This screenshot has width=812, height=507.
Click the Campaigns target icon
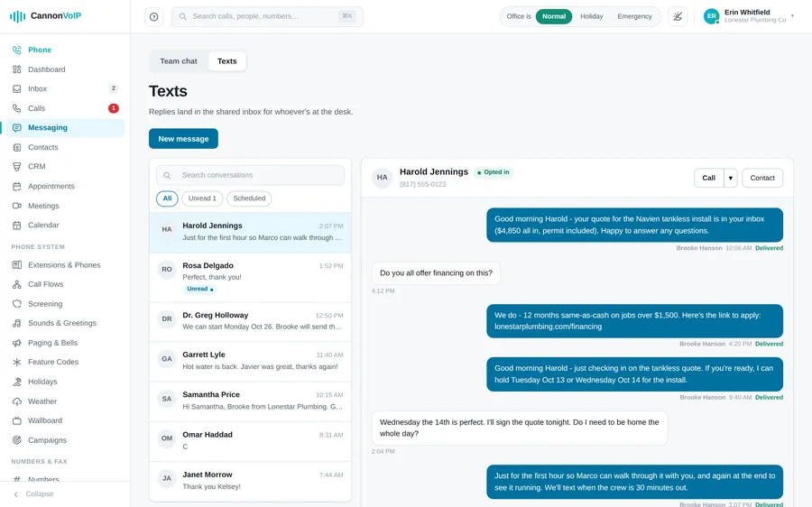17,440
